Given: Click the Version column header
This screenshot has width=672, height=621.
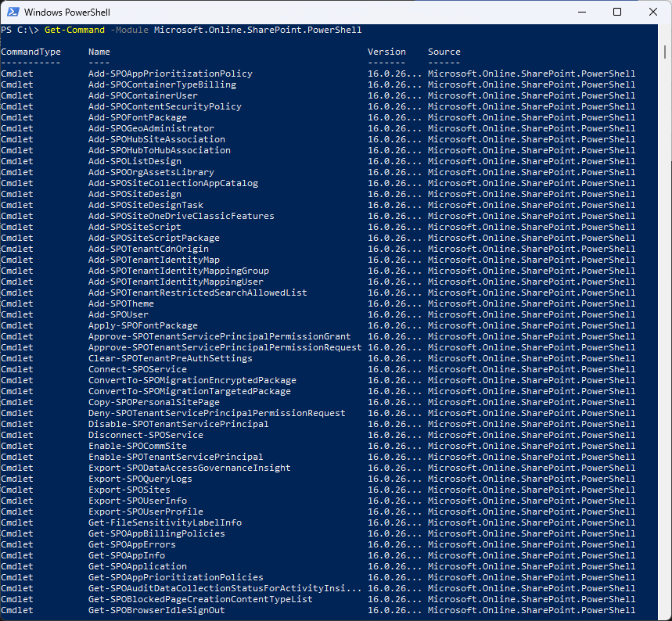Looking at the screenshot, I should click(x=386, y=52).
